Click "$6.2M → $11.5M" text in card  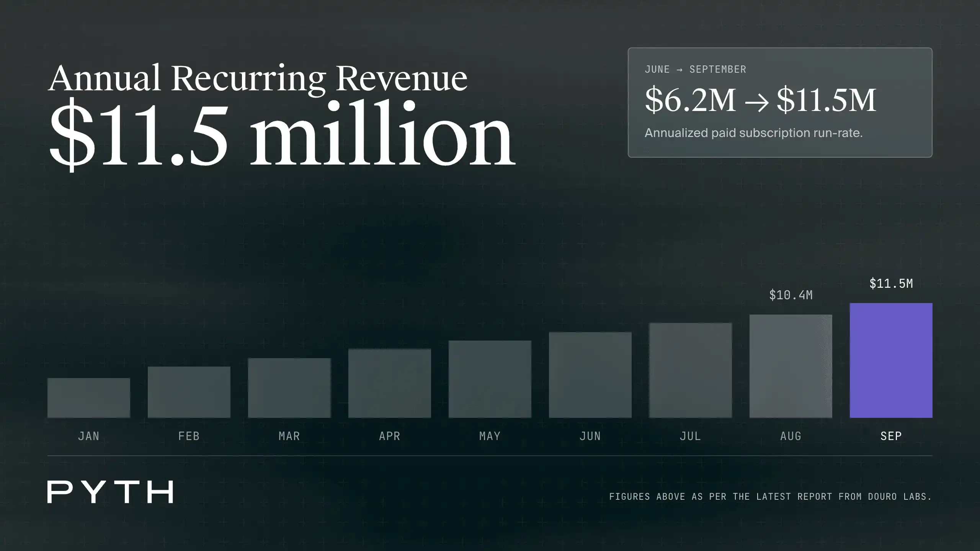(760, 100)
